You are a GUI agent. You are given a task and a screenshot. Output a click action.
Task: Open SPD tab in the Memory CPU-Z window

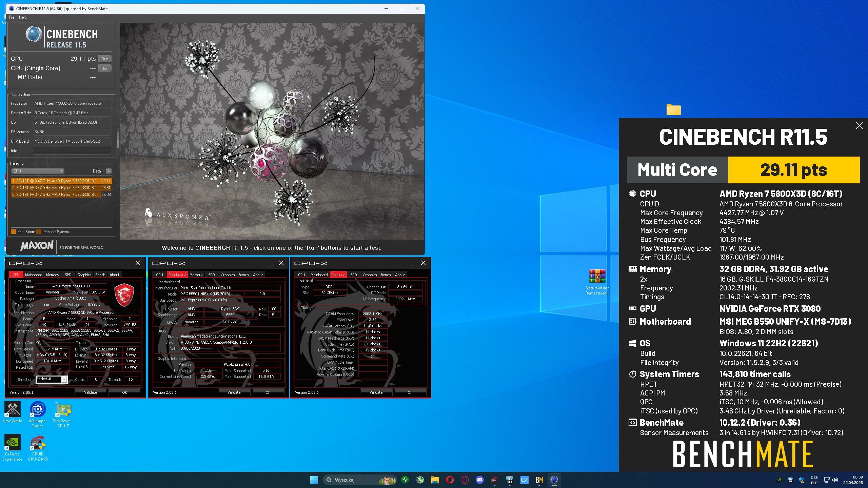[354, 275]
